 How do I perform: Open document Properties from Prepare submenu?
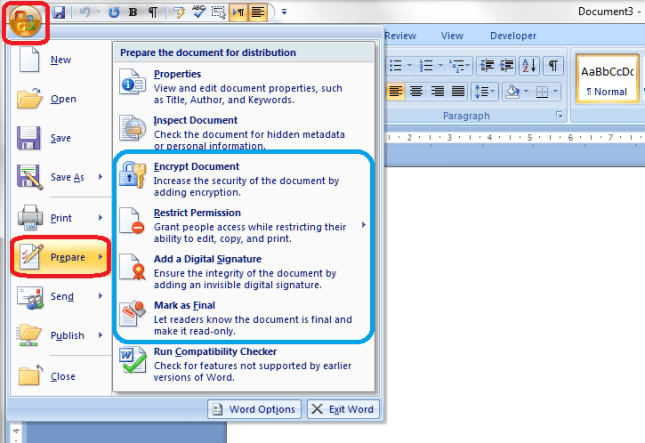click(x=244, y=86)
